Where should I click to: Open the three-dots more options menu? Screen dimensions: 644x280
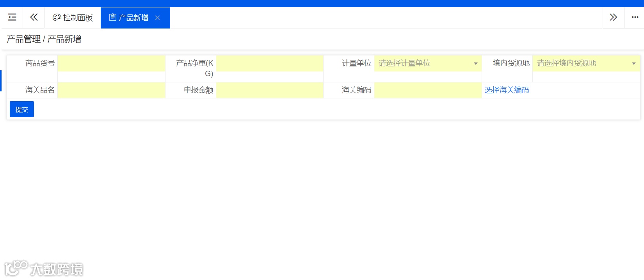click(635, 17)
